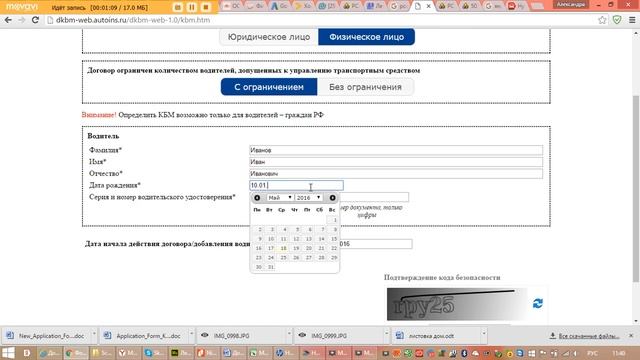
Task: Switch the РУС keyboard language indicator
Action: [592, 353]
